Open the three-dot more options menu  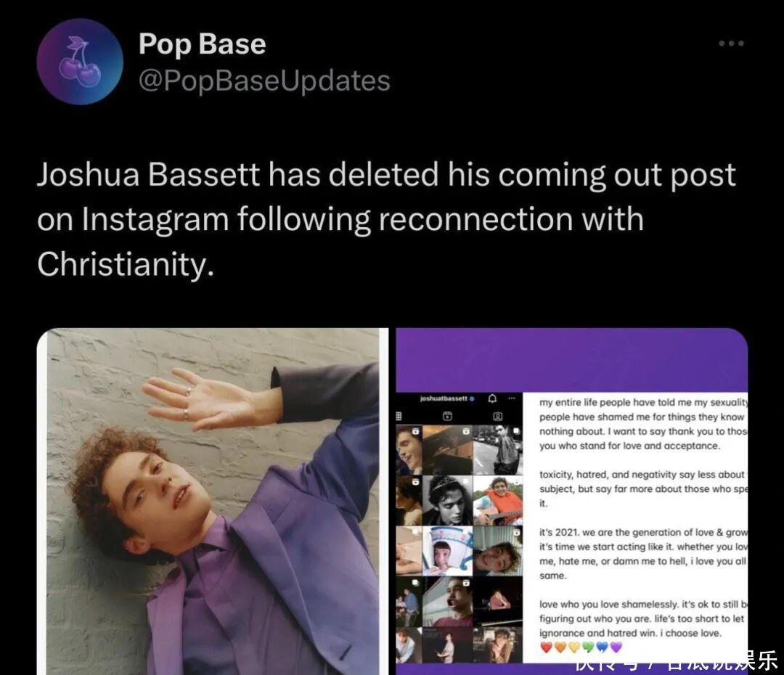[x=731, y=44]
